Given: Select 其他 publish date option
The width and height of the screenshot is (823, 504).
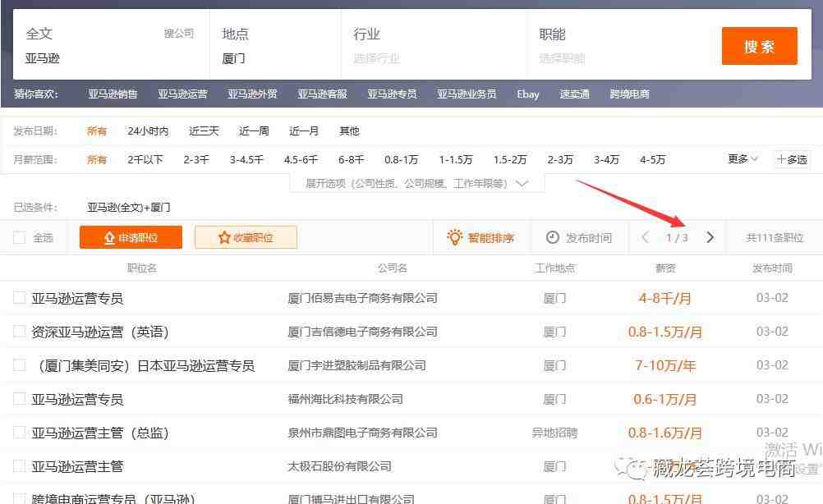Looking at the screenshot, I should point(349,131).
